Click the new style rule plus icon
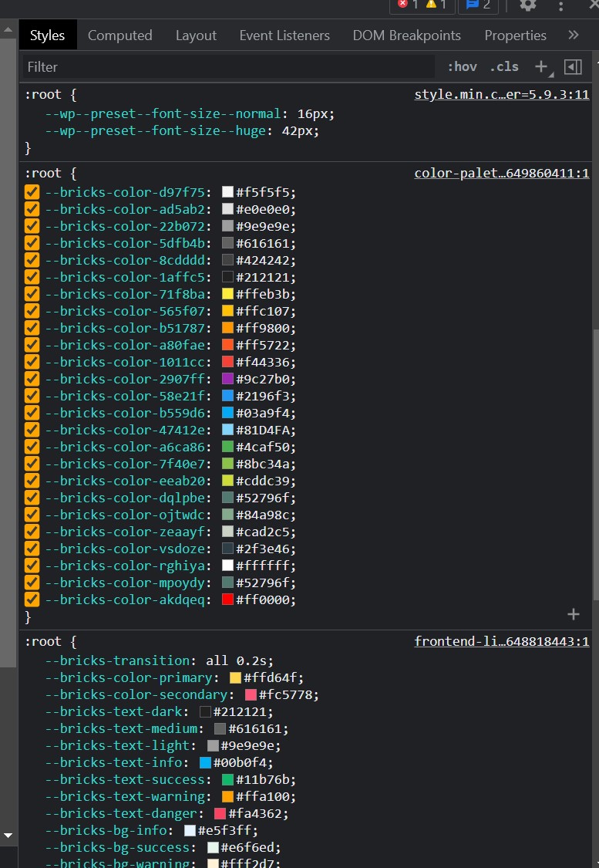 point(541,67)
